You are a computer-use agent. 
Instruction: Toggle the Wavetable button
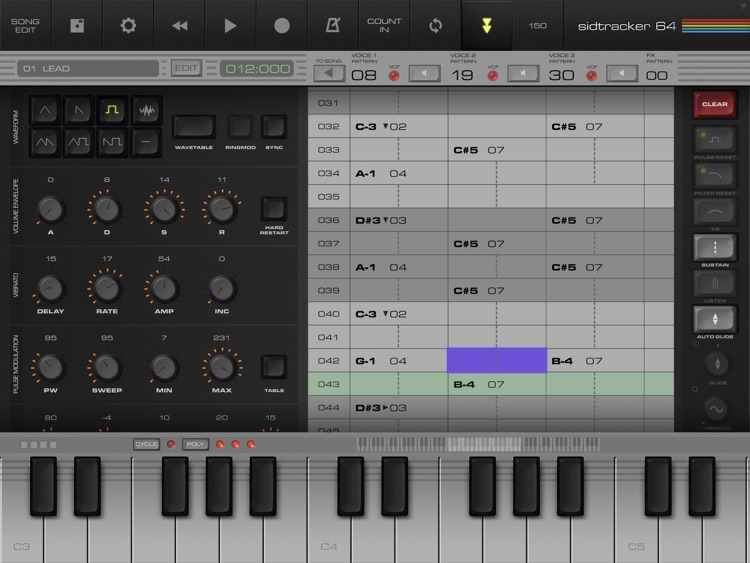194,127
